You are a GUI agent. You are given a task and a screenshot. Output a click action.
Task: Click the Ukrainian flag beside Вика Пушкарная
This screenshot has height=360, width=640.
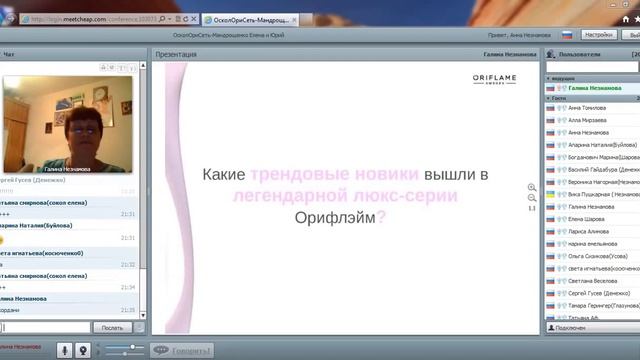pyautogui.click(x=551, y=194)
